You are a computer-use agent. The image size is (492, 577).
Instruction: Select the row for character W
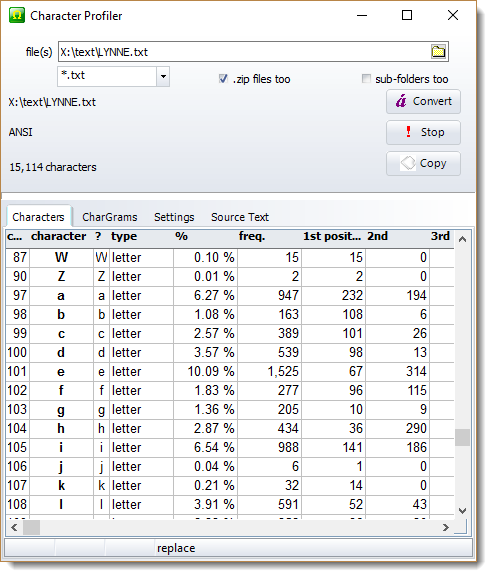tap(230, 257)
